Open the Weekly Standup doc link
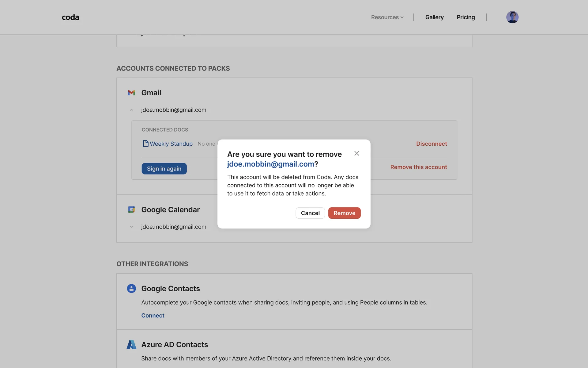The image size is (588, 368). (171, 144)
